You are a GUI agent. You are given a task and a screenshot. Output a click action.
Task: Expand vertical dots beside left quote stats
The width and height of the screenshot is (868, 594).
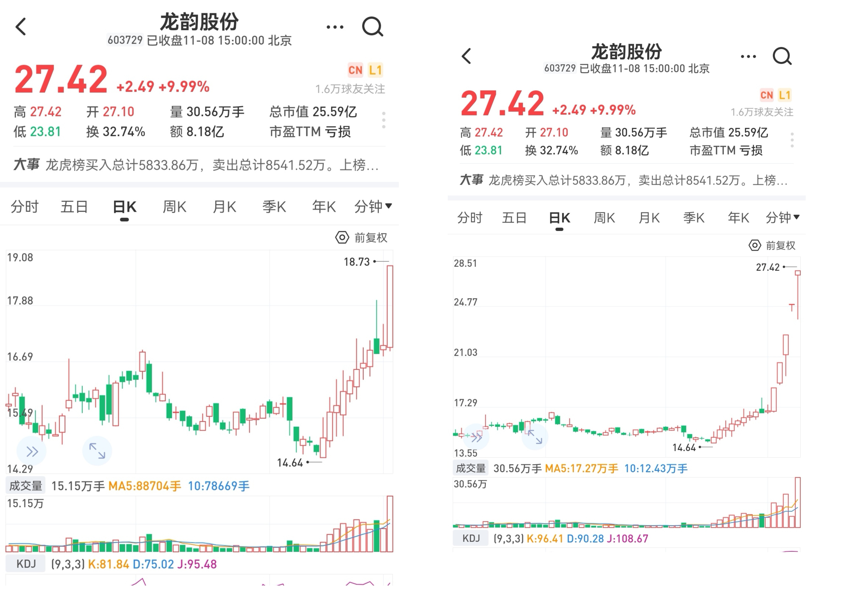384,120
